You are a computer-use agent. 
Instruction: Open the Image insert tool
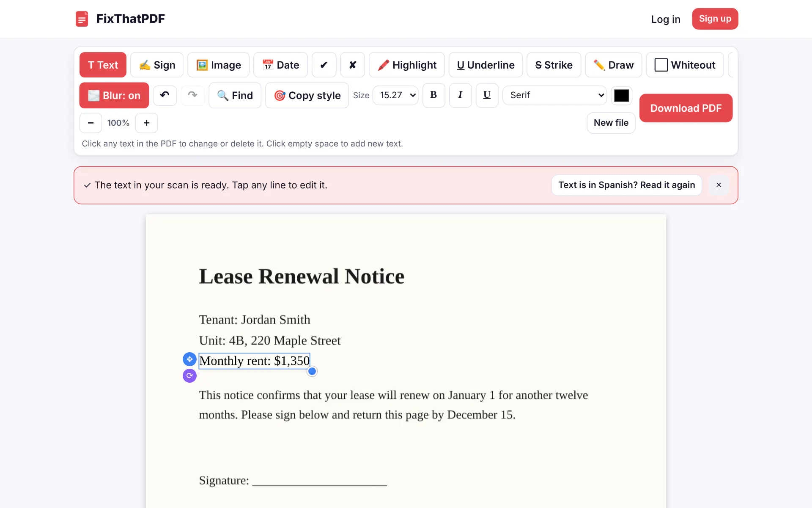tap(218, 65)
